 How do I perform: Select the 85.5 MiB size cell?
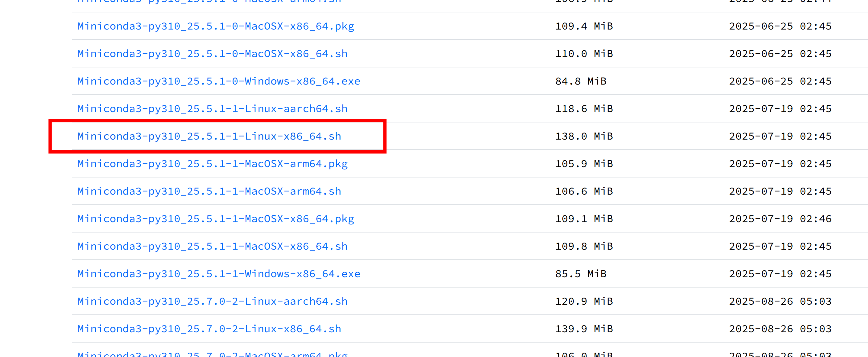point(581,274)
